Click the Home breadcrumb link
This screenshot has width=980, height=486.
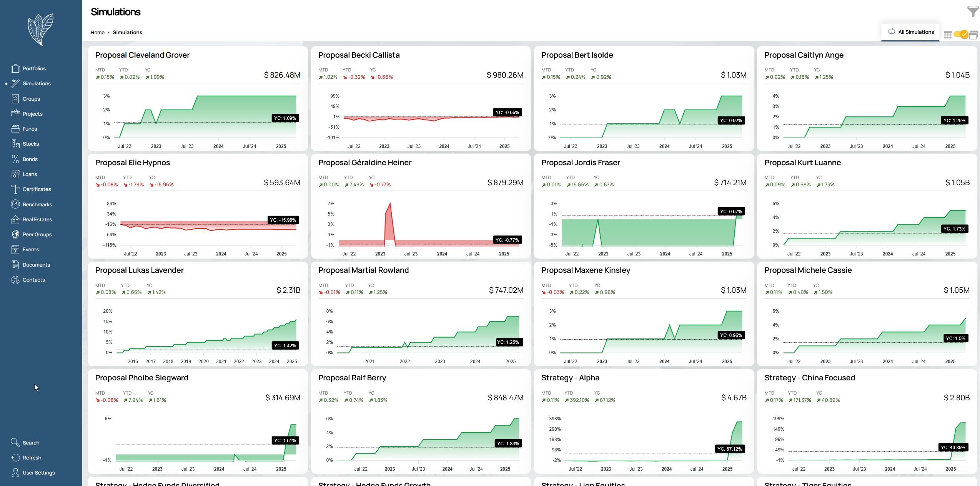pyautogui.click(x=97, y=33)
